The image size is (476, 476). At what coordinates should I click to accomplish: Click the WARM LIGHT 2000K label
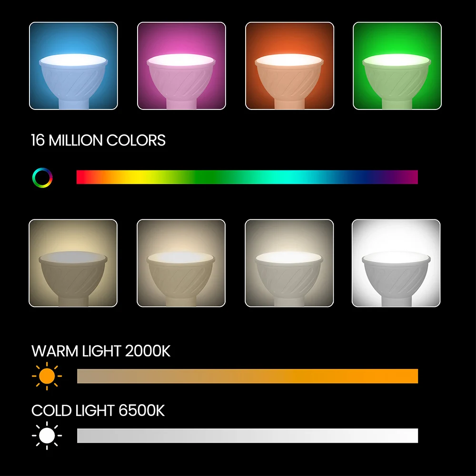pos(101,351)
